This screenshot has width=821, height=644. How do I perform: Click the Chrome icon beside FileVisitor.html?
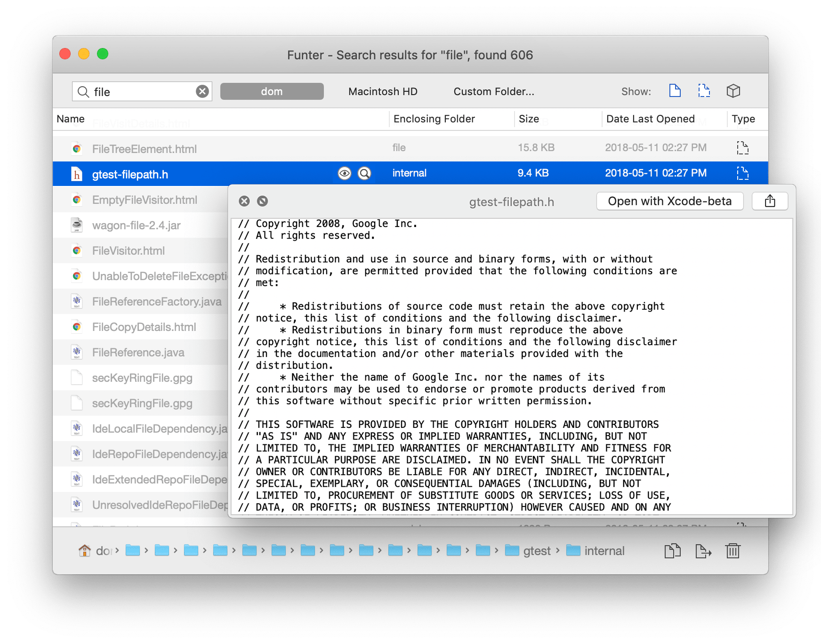[x=77, y=250]
